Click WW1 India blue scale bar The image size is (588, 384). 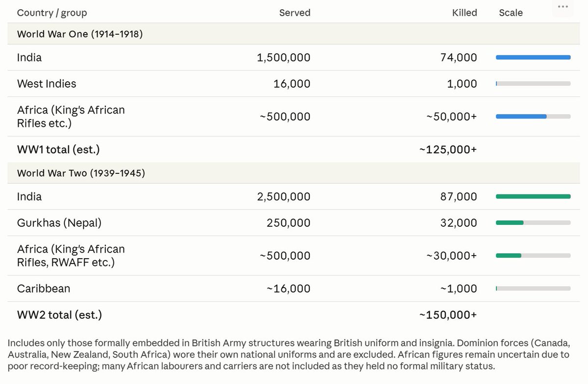point(533,57)
